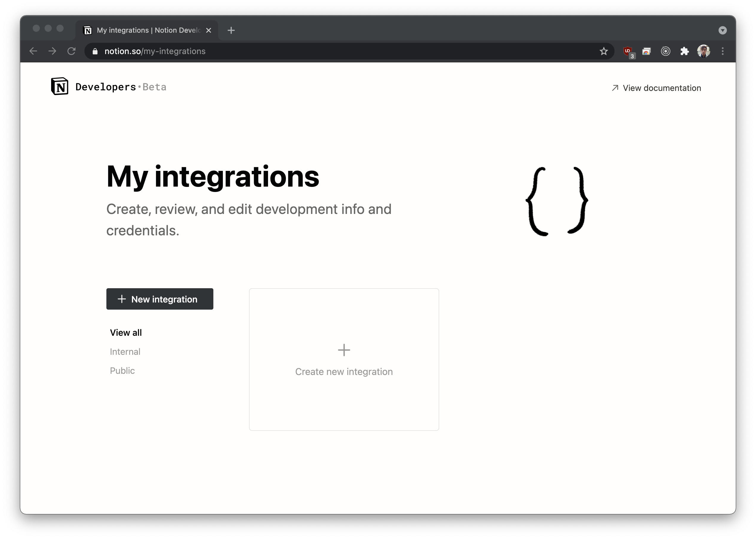756x539 pixels.
Task: Filter by Public integrations
Action: (122, 371)
